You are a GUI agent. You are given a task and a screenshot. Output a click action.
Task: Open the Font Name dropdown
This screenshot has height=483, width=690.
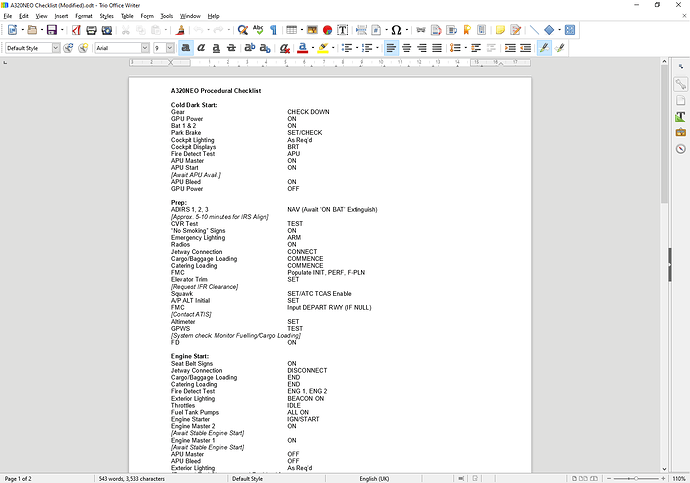coord(145,48)
